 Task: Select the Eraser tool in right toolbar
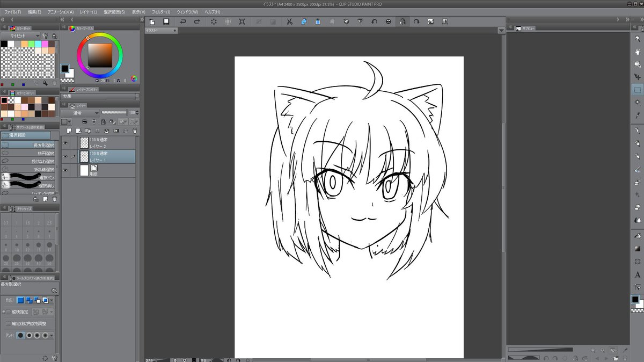click(x=638, y=207)
